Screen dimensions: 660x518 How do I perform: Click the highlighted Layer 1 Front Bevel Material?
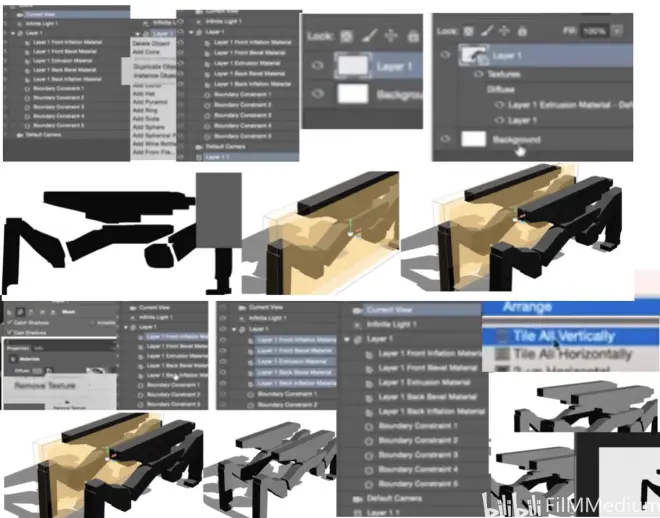295,351
